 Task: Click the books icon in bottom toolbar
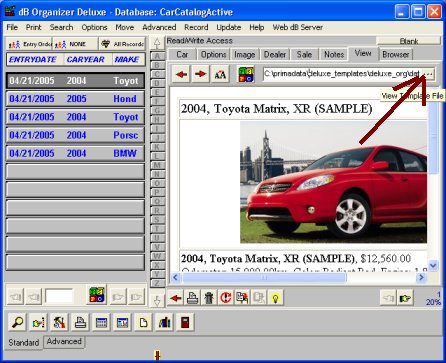coord(164,322)
